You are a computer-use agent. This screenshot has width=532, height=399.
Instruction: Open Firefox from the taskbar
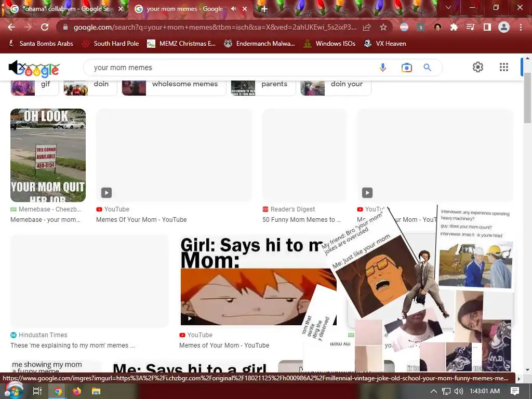coord(77,391)
